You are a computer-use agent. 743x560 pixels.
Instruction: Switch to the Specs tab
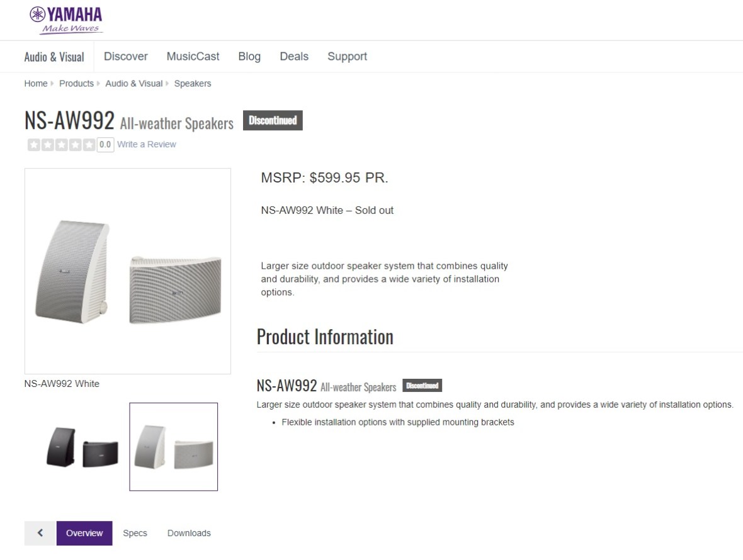(135, 533)
